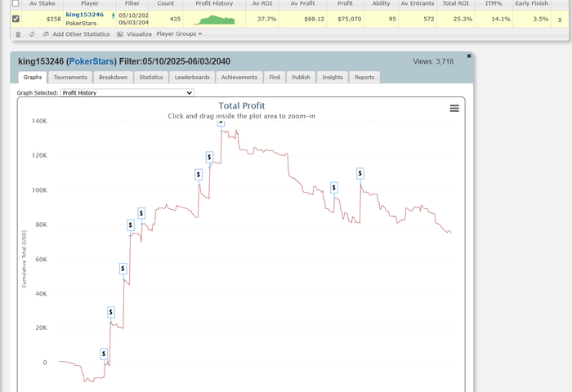Click the $ marker just below 80K line

pyautogui.click(x=130, y=225)
